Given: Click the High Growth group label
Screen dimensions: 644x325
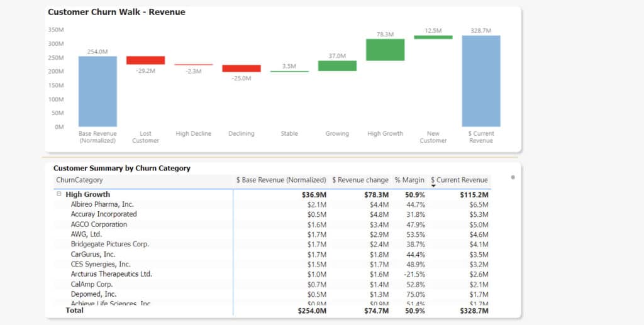Looking at the screenshot, I should pyautogui.click(x=88, y=194).
